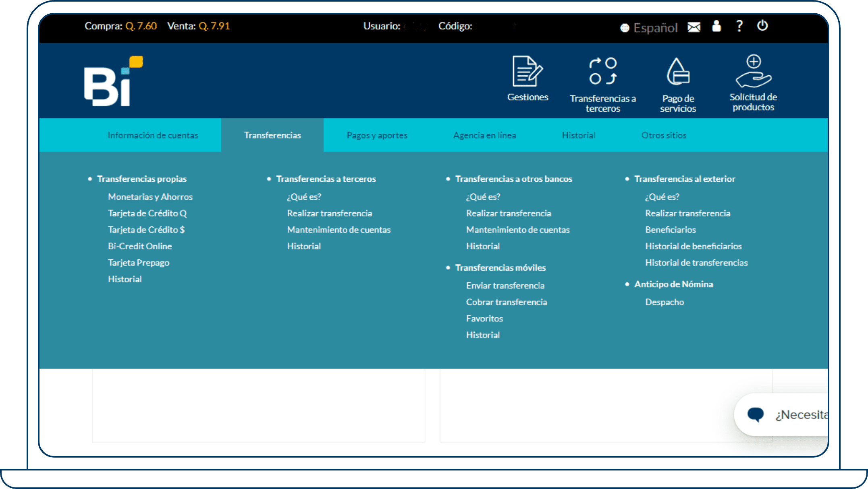Image resolution: width=868 pixels, height=489 pixels.
Task: Open the user profile icon
Action: point(716,26)
